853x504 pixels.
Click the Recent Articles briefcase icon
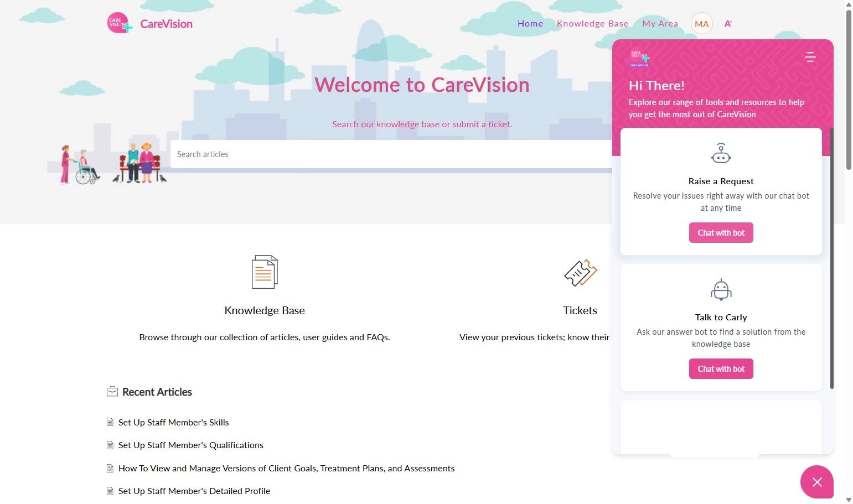click(112, 392)
